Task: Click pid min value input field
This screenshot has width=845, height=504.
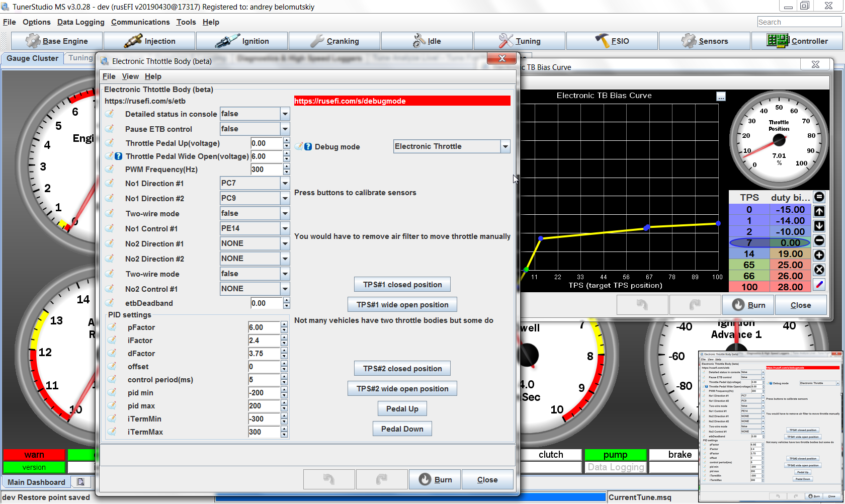Action: 264,392
